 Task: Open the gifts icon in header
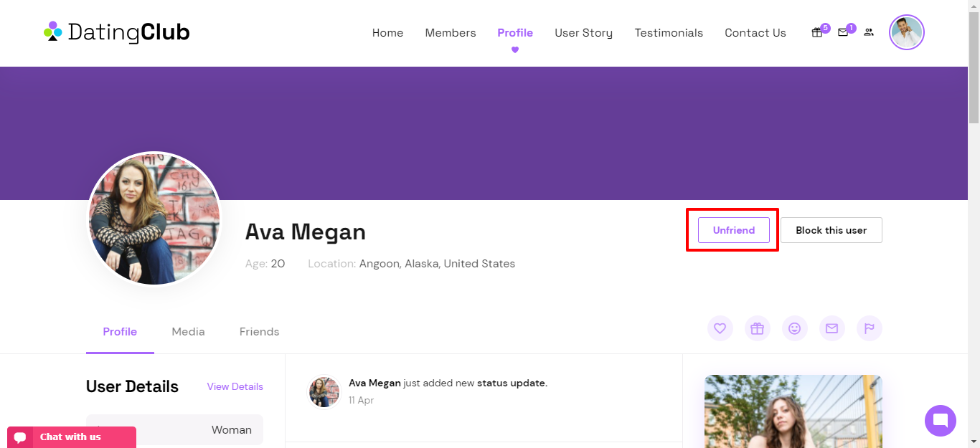click(x=817, y=32)
